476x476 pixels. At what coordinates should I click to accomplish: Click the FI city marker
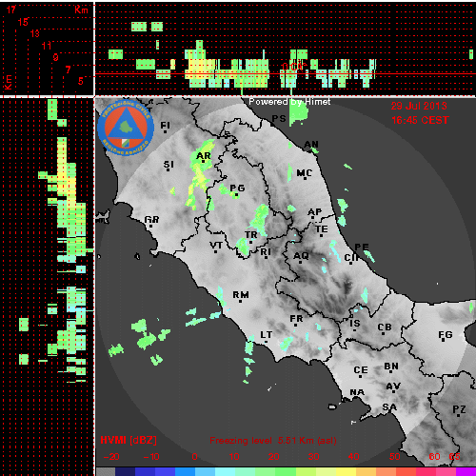[165, 131]
